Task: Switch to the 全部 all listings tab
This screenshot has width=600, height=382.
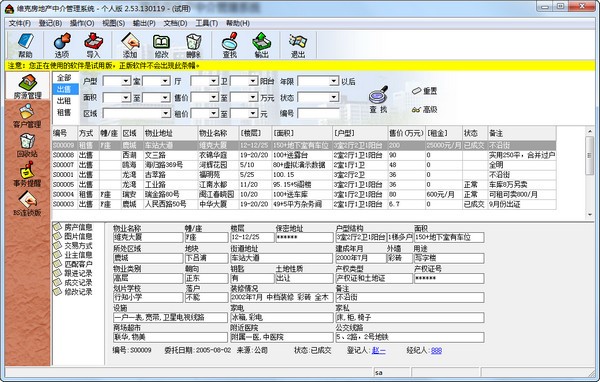Action: (x=64, y=78)
